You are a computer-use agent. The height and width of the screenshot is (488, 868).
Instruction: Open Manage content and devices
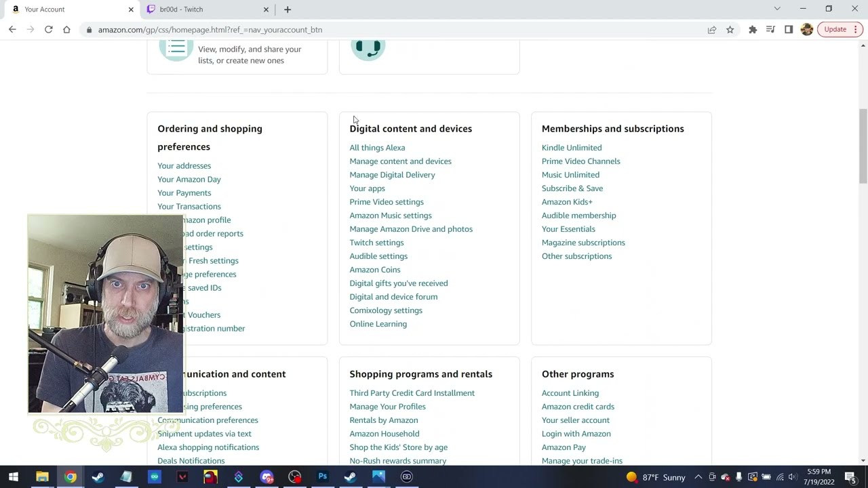coord(401,161)
